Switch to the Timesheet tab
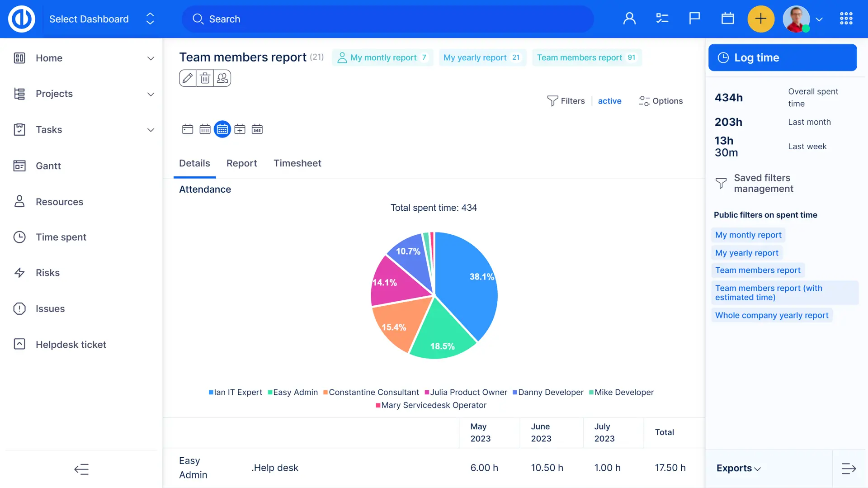The width and height of the screenshot is (868, 488). pos(297,163)
